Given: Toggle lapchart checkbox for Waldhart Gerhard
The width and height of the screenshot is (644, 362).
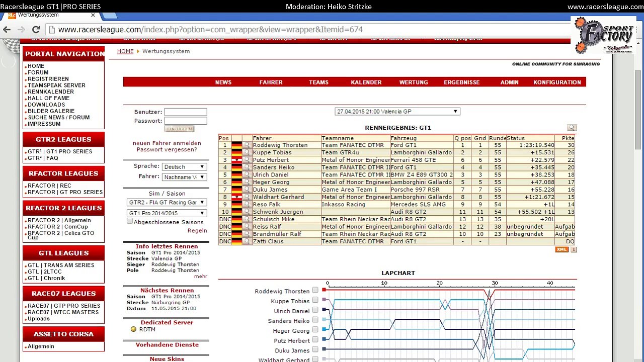Looking at the screenshot, I should pyautogui.click(x=315, y=359).
